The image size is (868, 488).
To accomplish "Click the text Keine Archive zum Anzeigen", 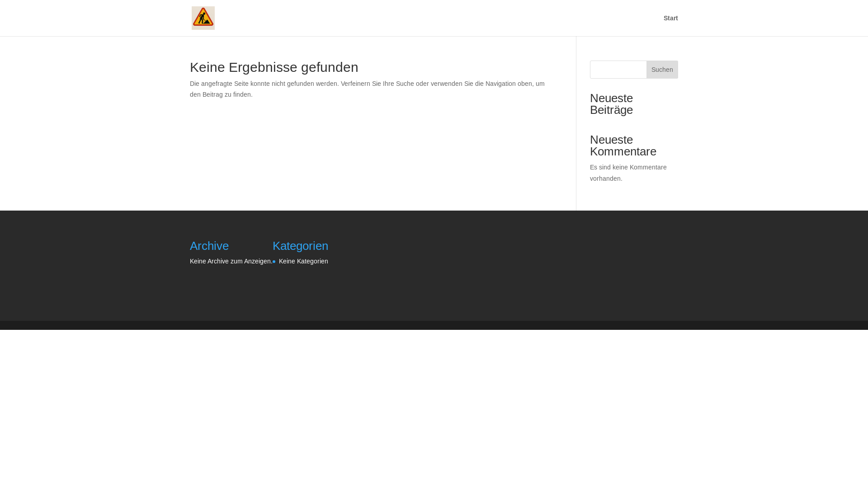I will click(231, 261).
